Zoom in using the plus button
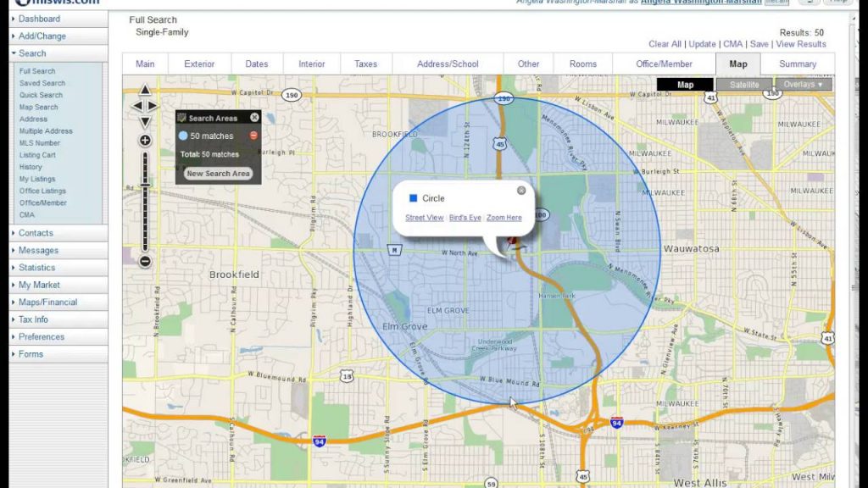The height and width of the screenshot is (488, 868). [x=145, y=141]
